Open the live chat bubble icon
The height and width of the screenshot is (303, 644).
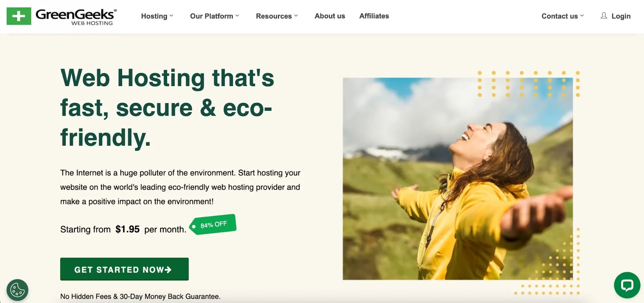[x=627, y=285]
